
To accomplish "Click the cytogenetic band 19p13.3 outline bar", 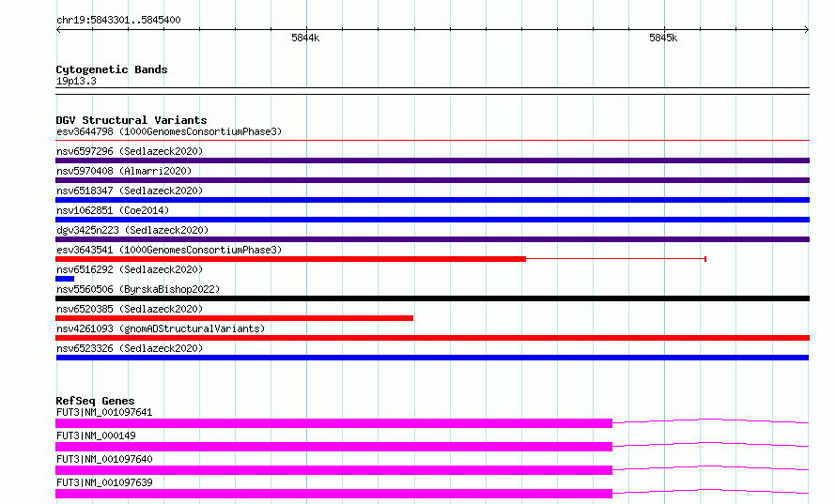I will (x=432, y=91).
